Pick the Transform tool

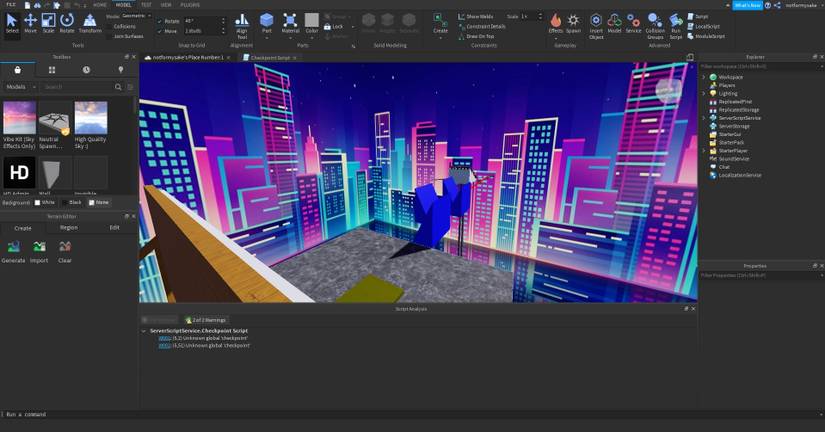click(x=90, y=23)
